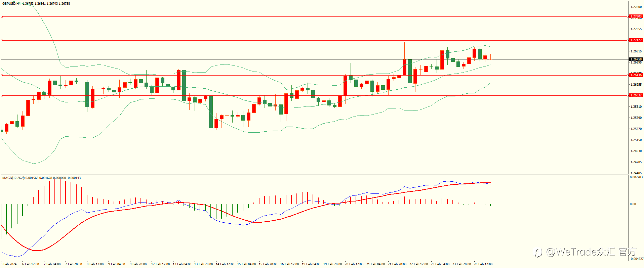This screenshot has height=268, width=644.
Task: Click the black current price tag 1.26758
Action: click(636, 59)
